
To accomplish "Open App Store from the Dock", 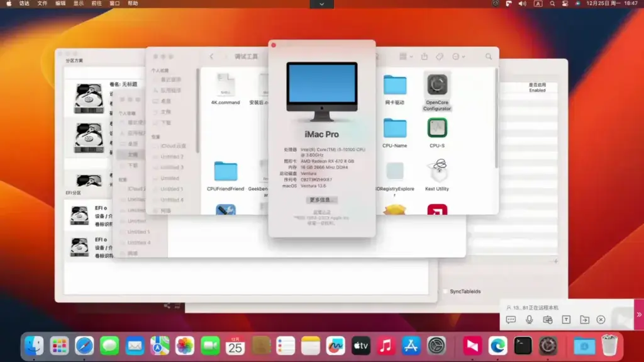I will click(x=411, y=346).
